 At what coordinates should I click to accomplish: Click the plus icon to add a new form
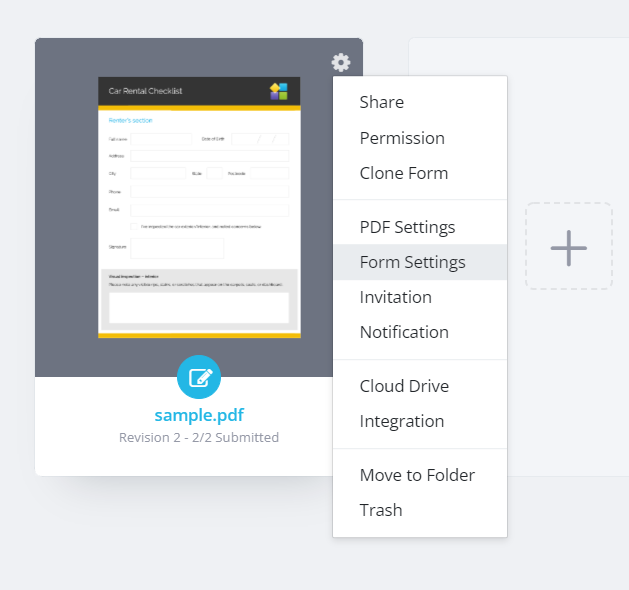568,247
